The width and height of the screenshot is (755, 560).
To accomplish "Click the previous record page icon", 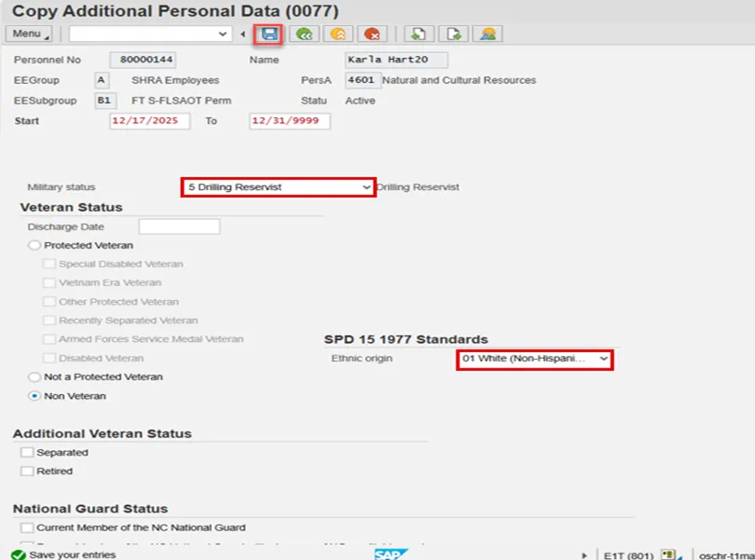I will tap(419, 34).
